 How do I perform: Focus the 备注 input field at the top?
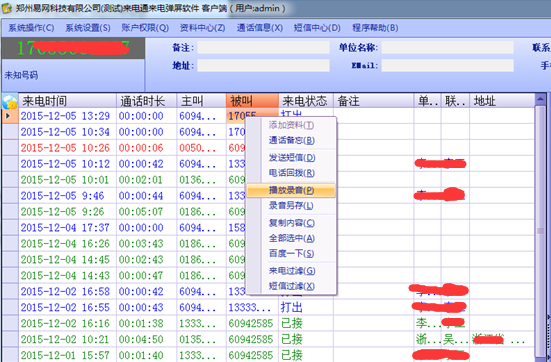click(x=263, y=47)
